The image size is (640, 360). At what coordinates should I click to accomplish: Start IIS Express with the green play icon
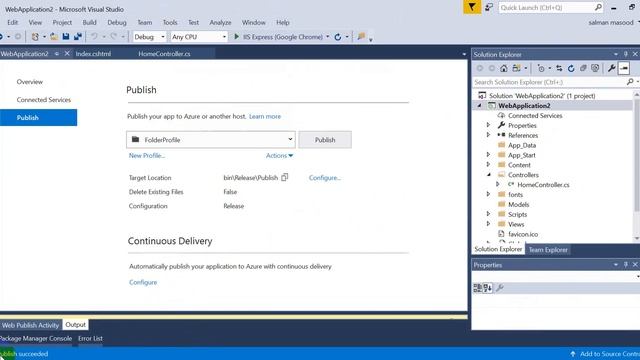click(236, 37)
